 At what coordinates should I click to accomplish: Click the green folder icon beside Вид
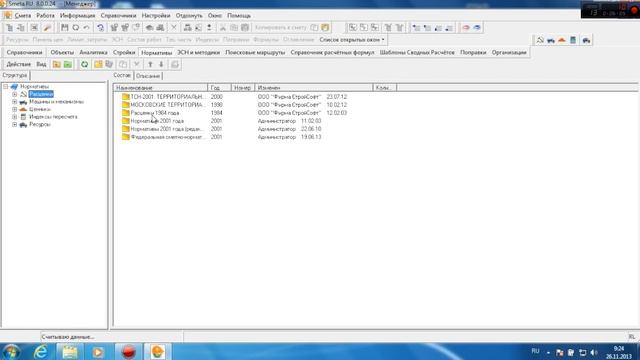click(68, 64)
